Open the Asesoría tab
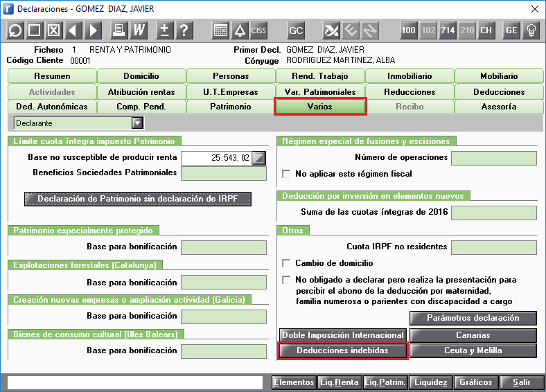Viewport: 546px width, 392px height. click(499, 107)
